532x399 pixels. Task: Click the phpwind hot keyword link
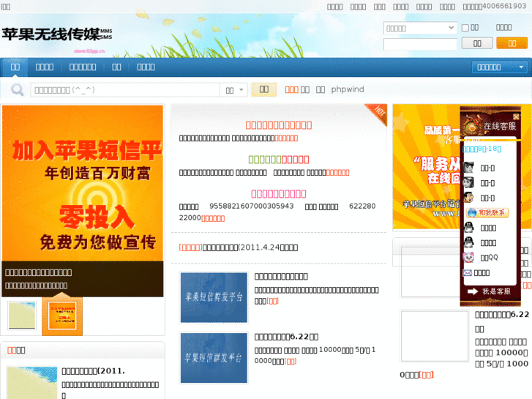coord(348,89)
